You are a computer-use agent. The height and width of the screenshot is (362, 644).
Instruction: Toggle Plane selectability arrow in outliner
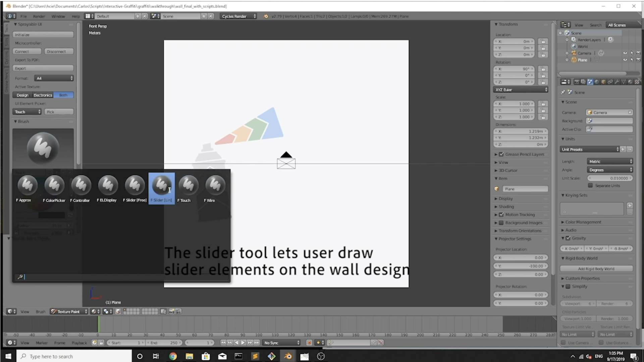pos(632,60)
